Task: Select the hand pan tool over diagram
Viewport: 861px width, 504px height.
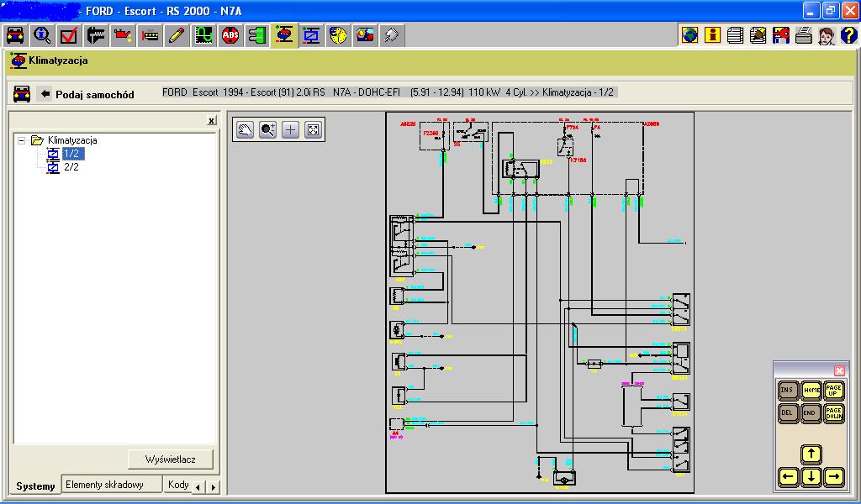Action: click(245, 130)
